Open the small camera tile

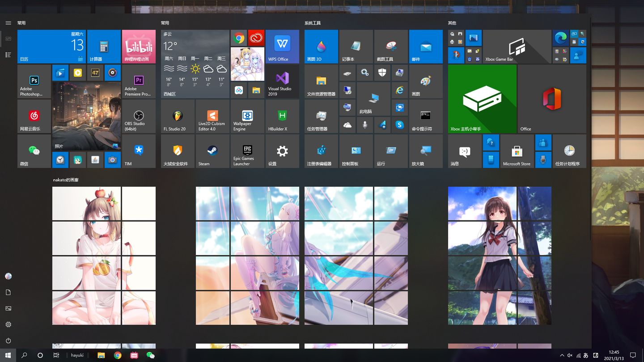point(113,160)
